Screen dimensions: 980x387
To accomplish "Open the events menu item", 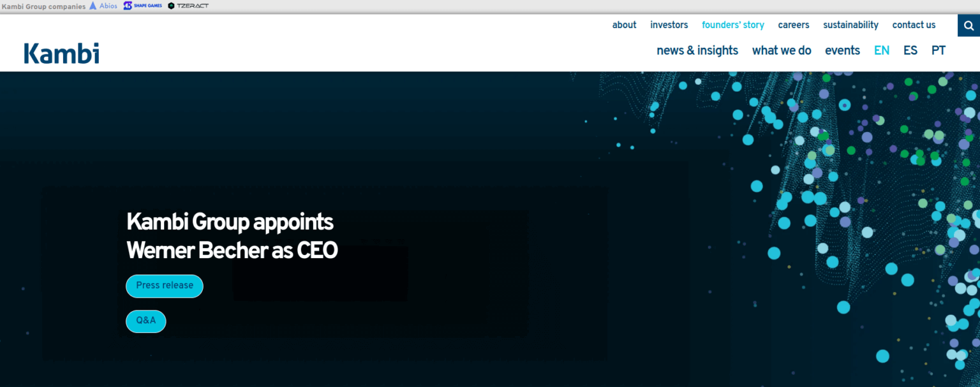I will [x=842, y=50].
